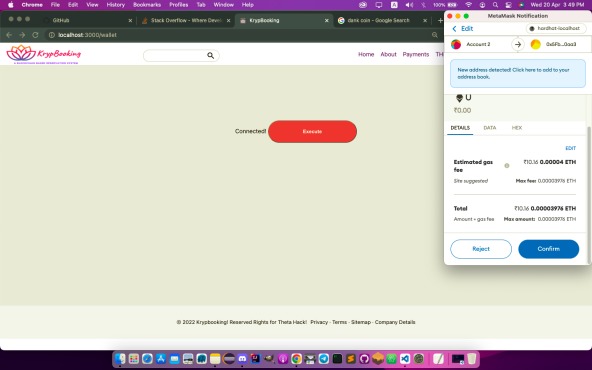Open the Apple menu
Image resolution: width=592 pixels, height=370 pixels.
pyautogui.click(x=11, y=5)
